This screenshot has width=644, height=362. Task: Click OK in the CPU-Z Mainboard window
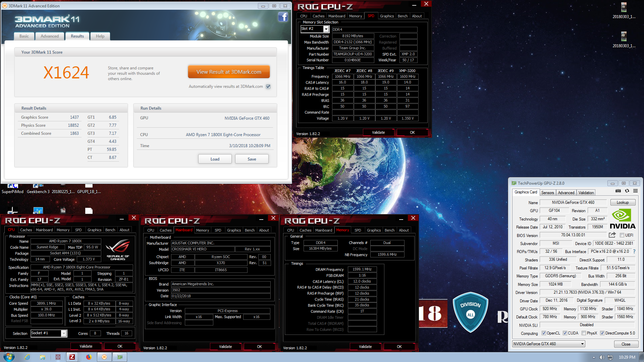point(259,347)
